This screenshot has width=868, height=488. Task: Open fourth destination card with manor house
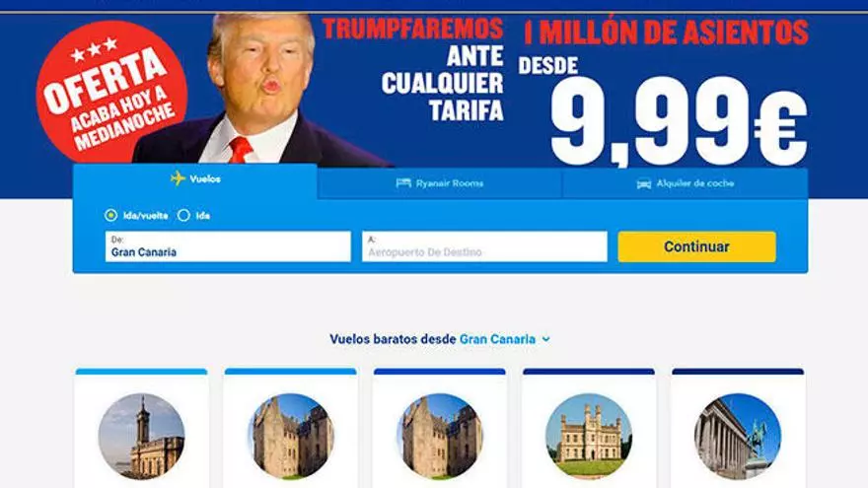point(589,428)
